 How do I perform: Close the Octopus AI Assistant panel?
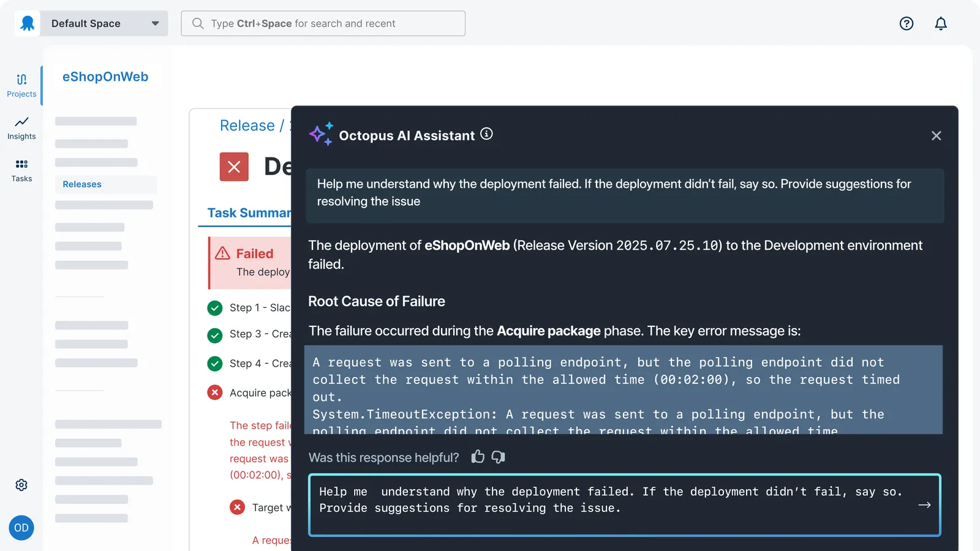pyautogui.click(x=936, y=136)
